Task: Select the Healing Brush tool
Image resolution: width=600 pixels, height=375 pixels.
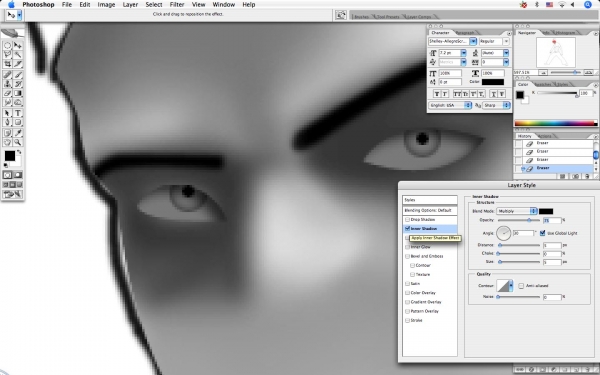Action: (7, 75)
